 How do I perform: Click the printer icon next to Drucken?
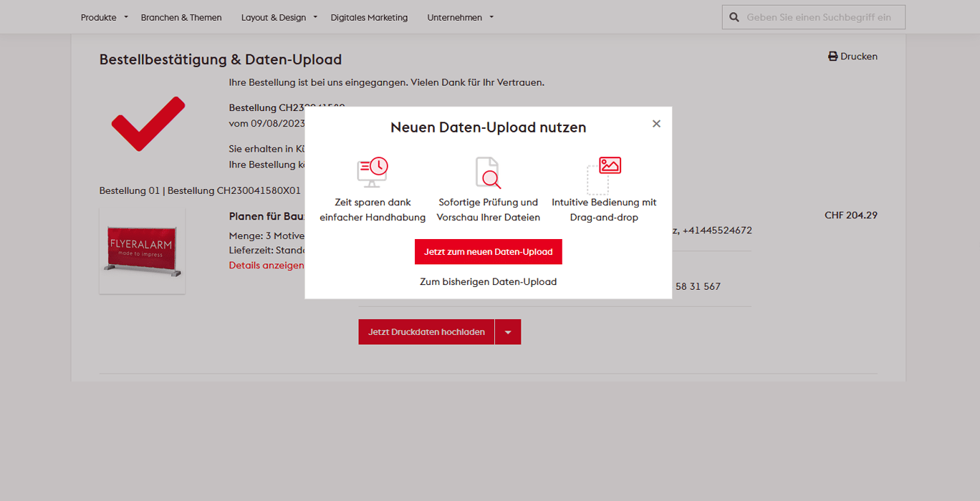[x=833, y=57]
